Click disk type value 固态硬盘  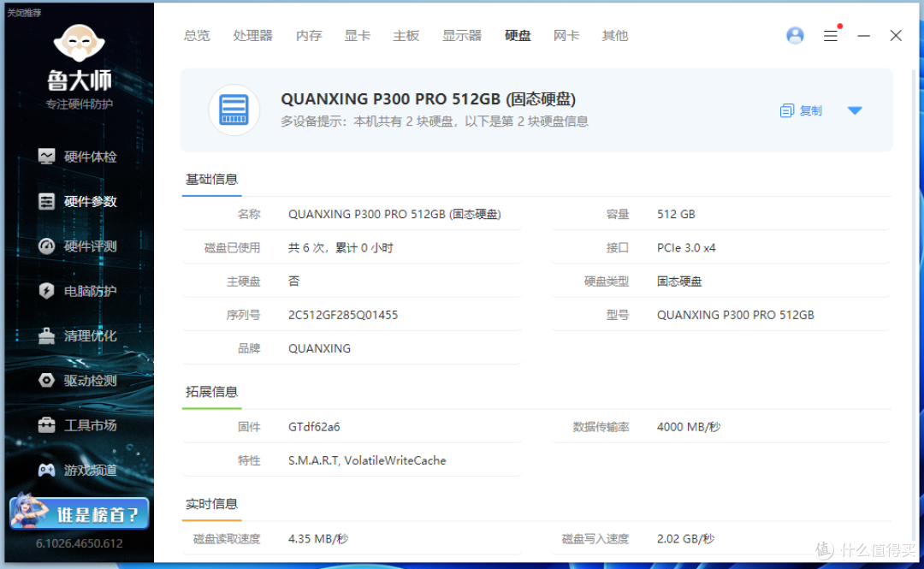[x=679, y=282]
